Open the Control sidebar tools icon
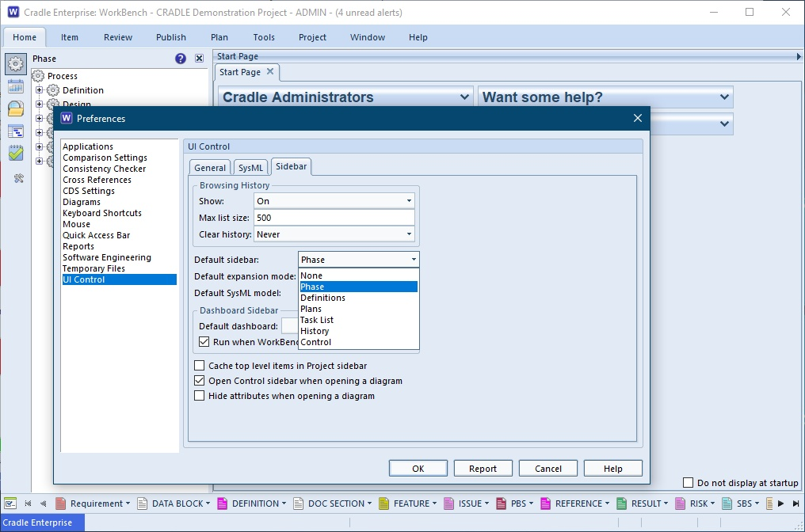 point(18,178)
